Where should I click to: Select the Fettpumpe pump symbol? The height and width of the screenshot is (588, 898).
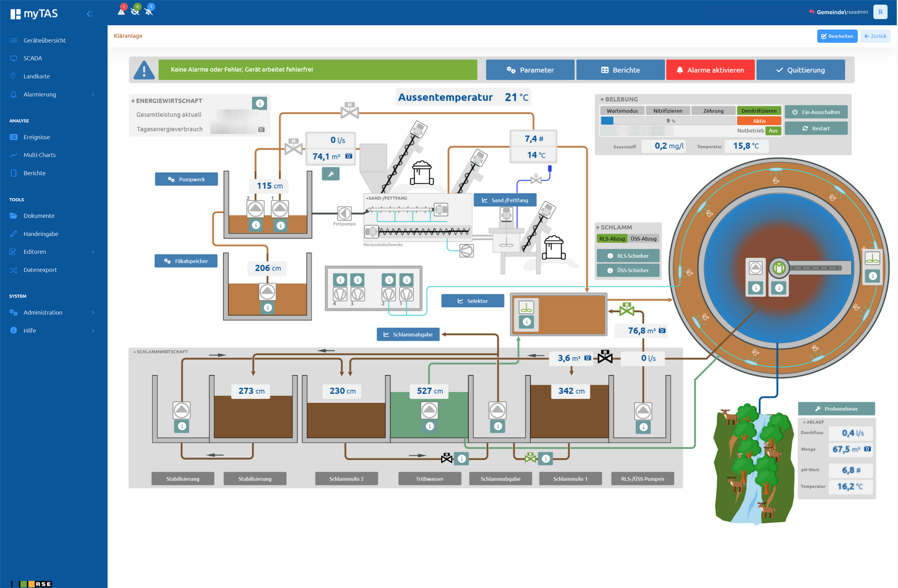[344, 213]
